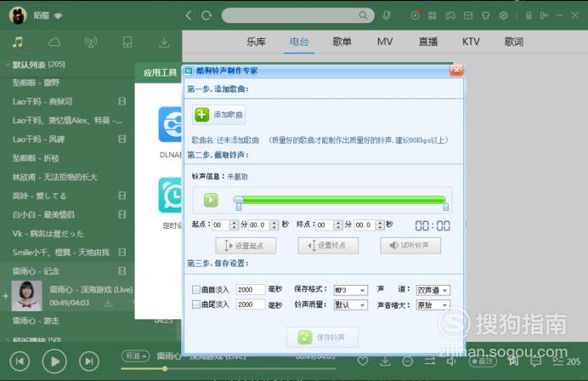
Task: Open the 铃声质量 默认 dropdown
Action: (x=351, y=305)
